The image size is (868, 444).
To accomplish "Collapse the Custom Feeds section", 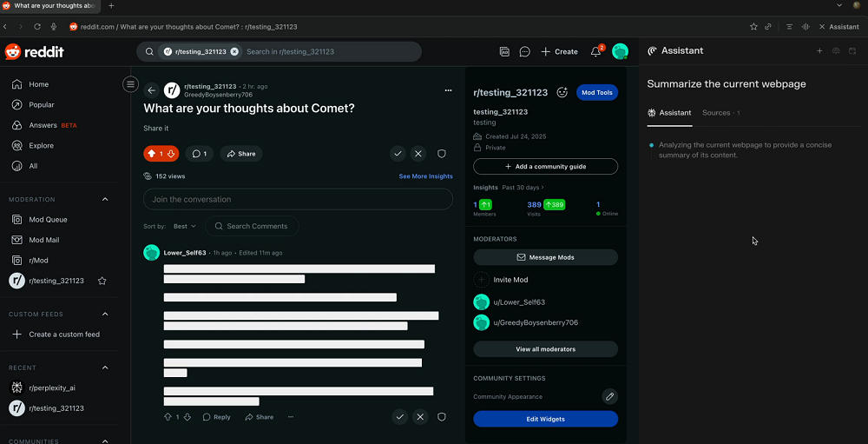I will [x=105, y=314].
